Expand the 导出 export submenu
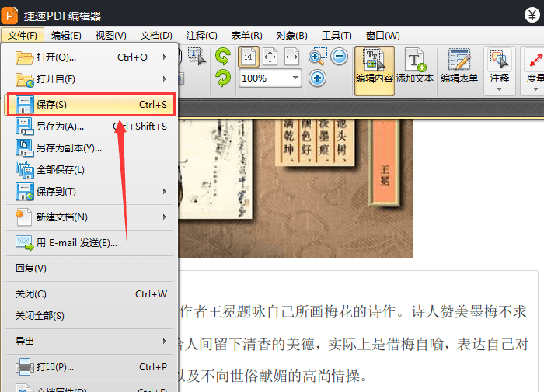Screen dimensions: 544x392 pos(91,342)
